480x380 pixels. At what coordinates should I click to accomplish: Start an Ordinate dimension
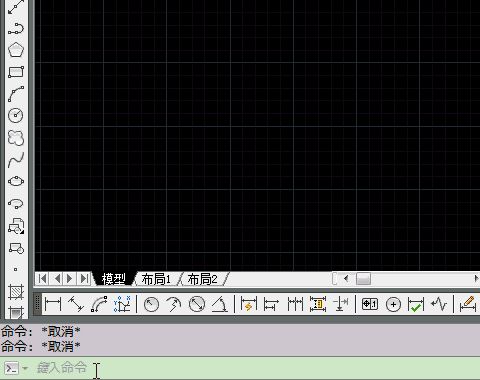point(122,304)
